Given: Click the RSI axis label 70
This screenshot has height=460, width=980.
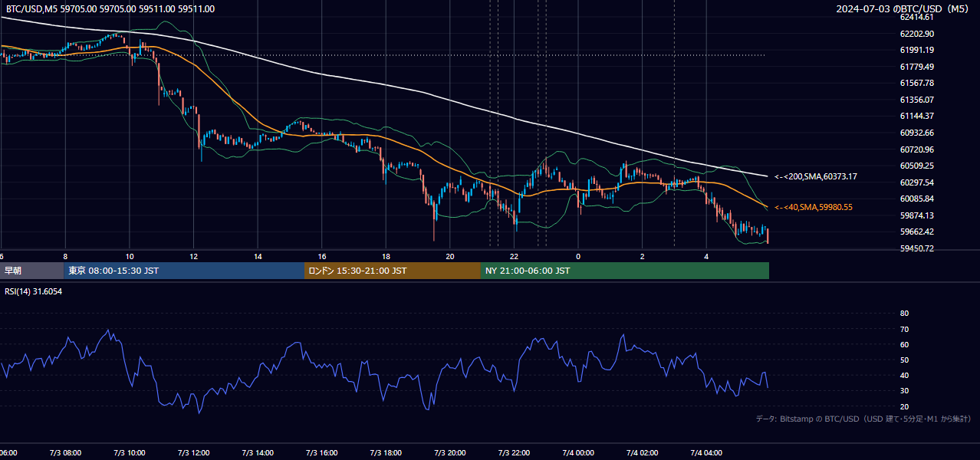Looking at the screenshot, I should point(904,329).
